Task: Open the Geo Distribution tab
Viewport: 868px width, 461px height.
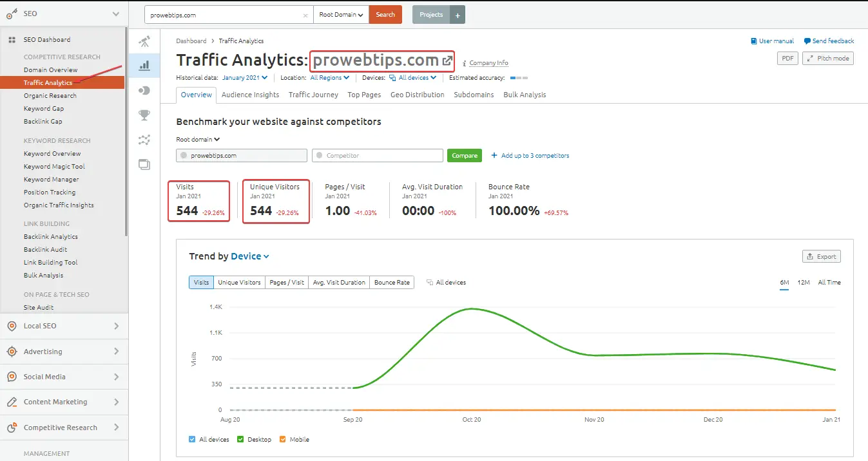Action: [417, 94]
